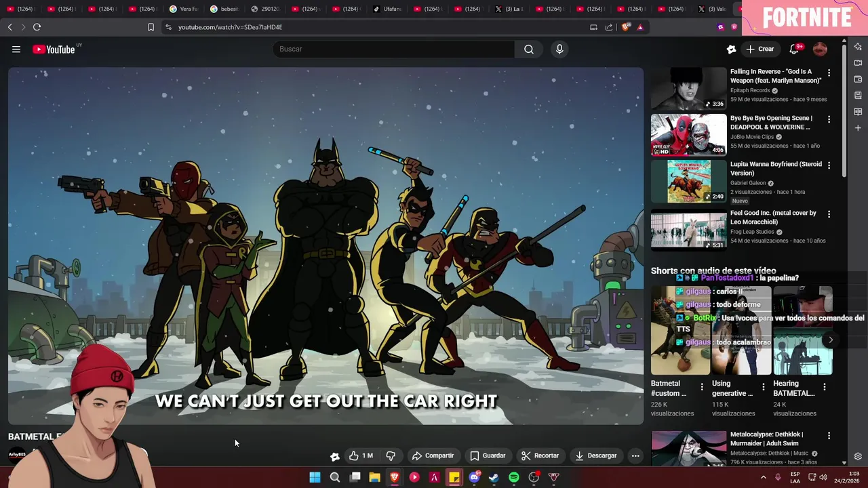The image size is (868, 488).
Task: Open Frog Leap Studios channel name
Action: [x=752, y=232]
